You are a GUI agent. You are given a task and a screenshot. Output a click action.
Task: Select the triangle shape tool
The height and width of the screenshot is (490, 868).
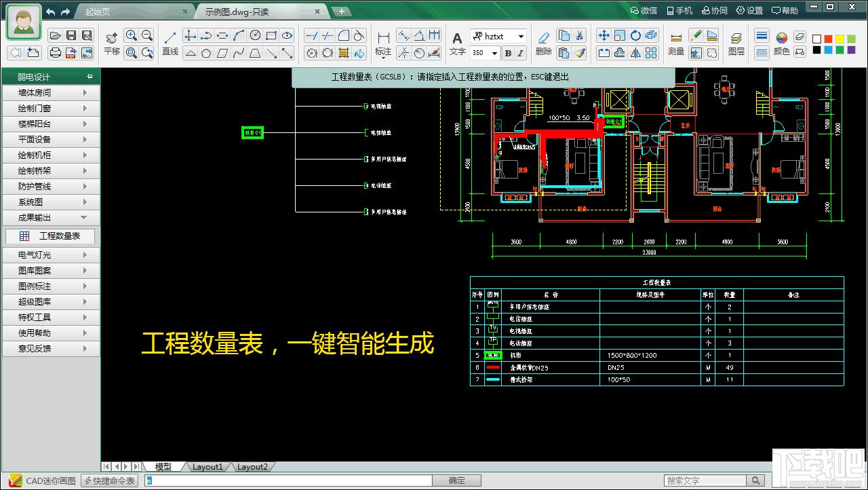191,52
